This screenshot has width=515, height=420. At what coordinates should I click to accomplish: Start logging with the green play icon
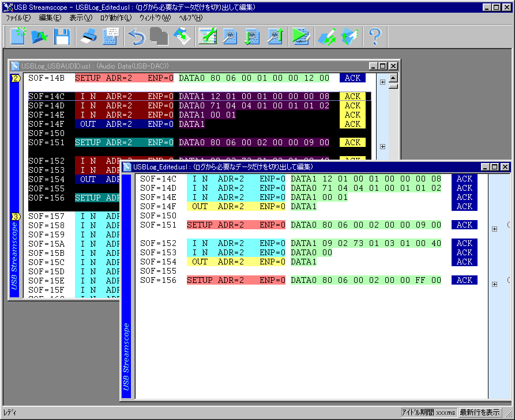click(x=301, y=36)
